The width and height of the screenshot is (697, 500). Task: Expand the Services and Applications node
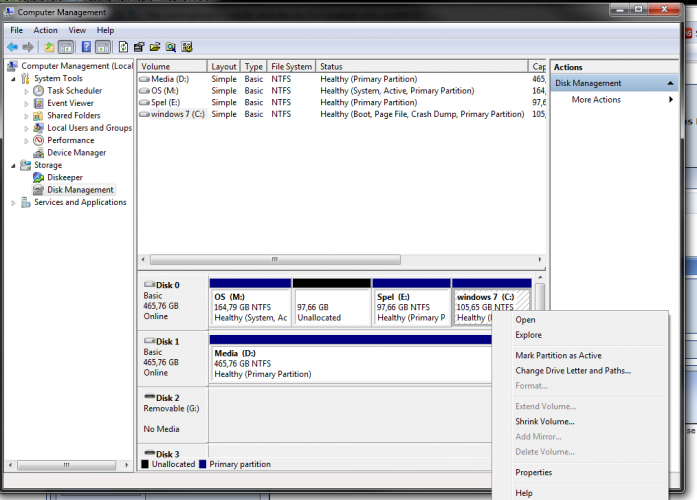14,202
